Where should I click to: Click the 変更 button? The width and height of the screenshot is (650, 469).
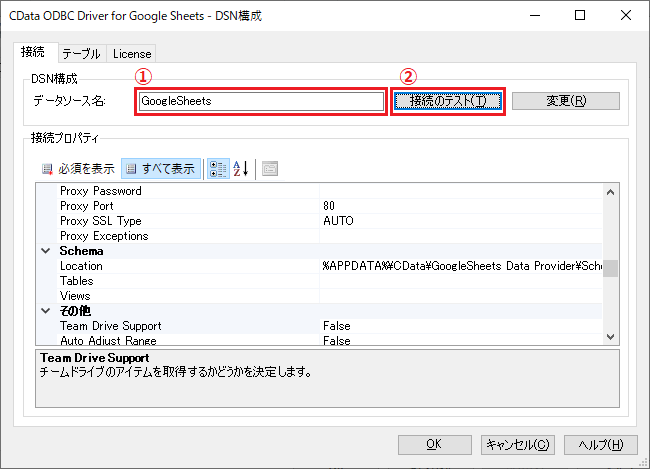[565, 101]
